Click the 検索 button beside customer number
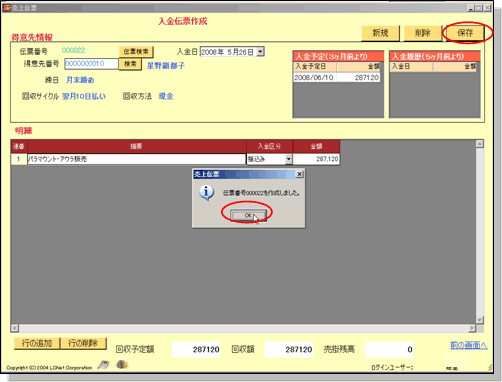Viewport: 502px width, 382px height. pos(130,64)
